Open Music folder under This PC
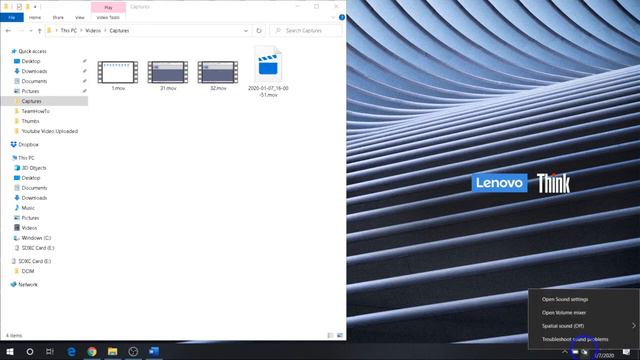 pos(28,208)
